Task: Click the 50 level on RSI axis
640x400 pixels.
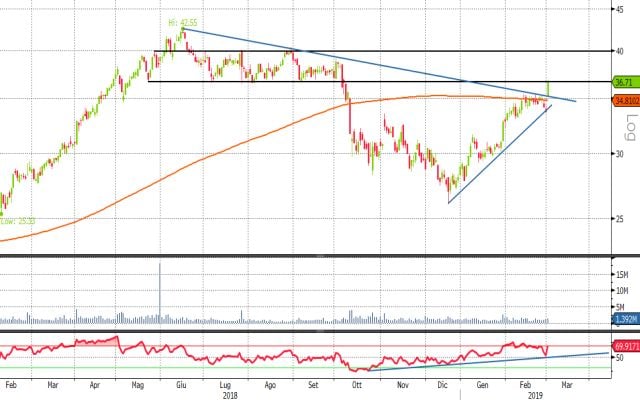Action: (x=619, y=358)
